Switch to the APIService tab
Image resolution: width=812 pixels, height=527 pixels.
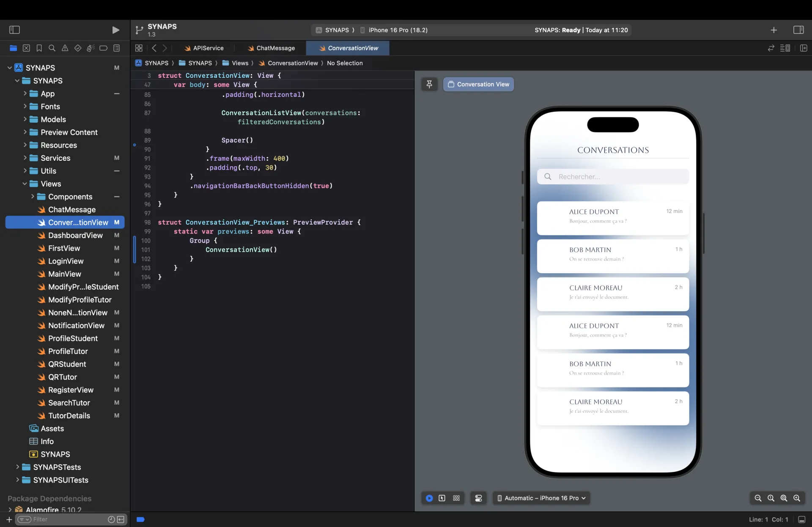coord(204,48)
